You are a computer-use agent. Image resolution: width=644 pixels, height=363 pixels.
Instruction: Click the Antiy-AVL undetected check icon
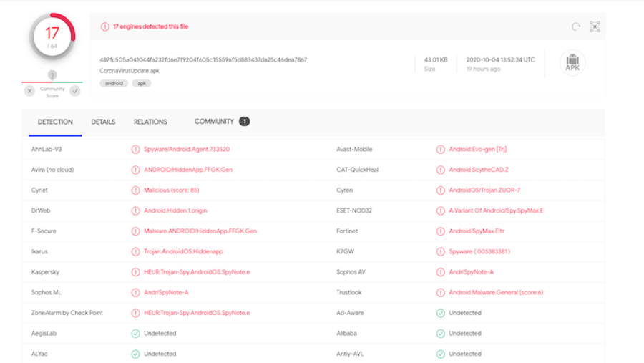point(441,354)
